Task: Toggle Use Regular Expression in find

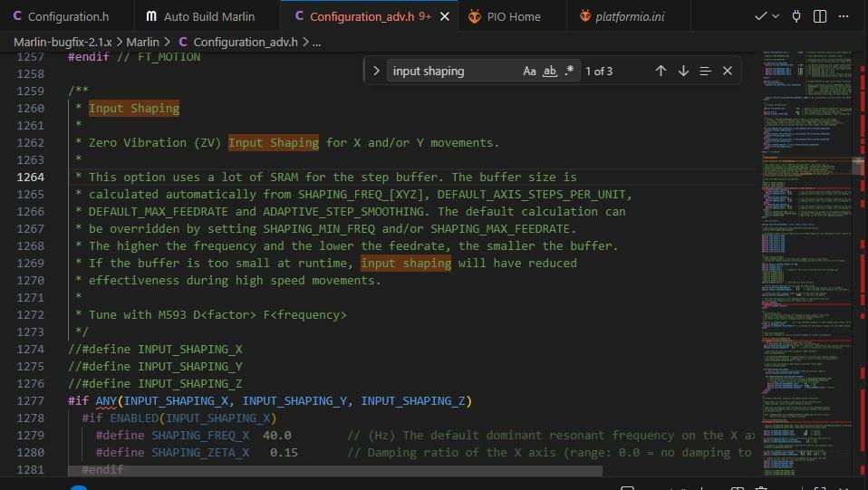Action: click(x=569, y=71)
